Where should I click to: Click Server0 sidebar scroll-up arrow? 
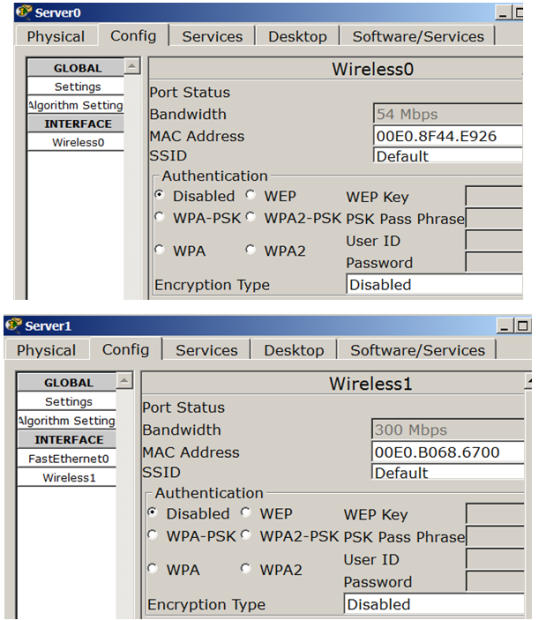[x=132, y=66]
